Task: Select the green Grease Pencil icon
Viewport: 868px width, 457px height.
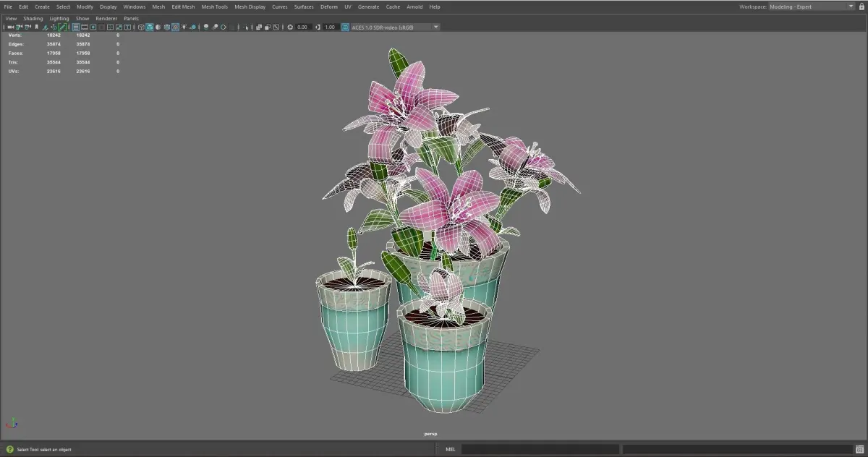Action: 62,27
